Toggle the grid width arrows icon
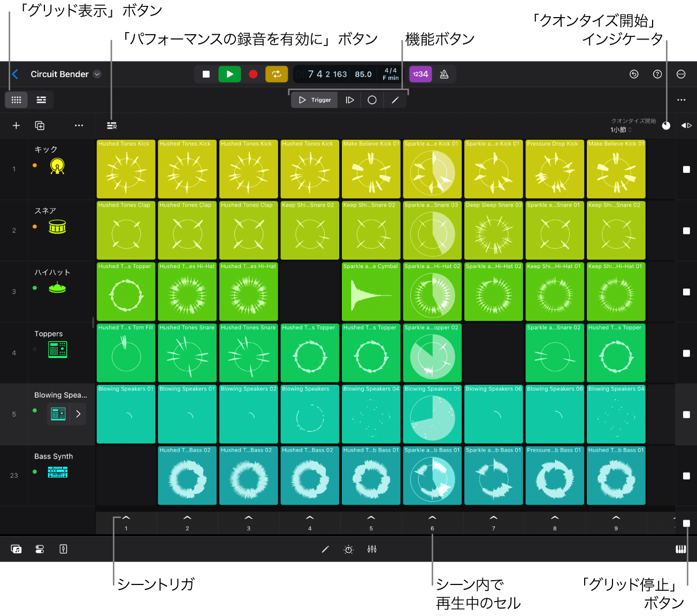This screenshot has height=616, width=697. pyautogui.click(x=686, y=126)
